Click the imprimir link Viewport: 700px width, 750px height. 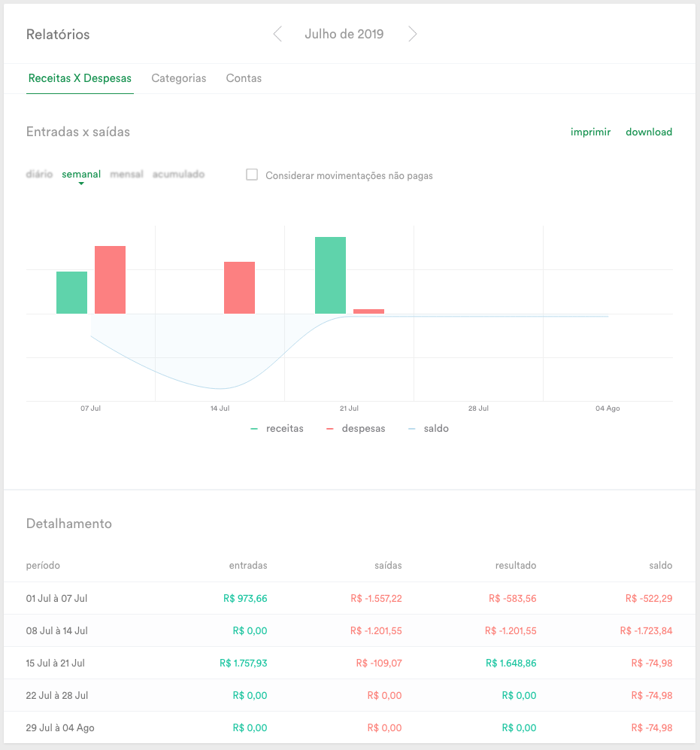click(x=590, y=132)
